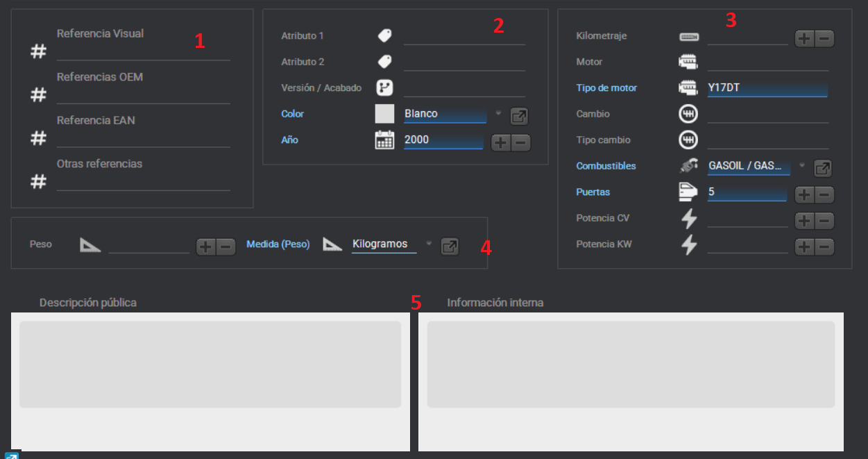Click the fuel pump icon beside Combustibles
The image size is (868, 459).
coord(688,167)
